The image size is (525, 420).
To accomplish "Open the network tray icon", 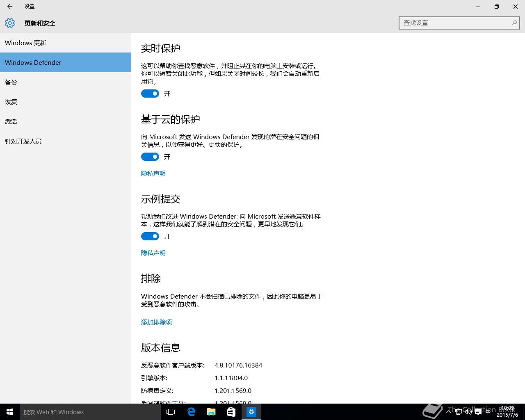I will 459,412.
